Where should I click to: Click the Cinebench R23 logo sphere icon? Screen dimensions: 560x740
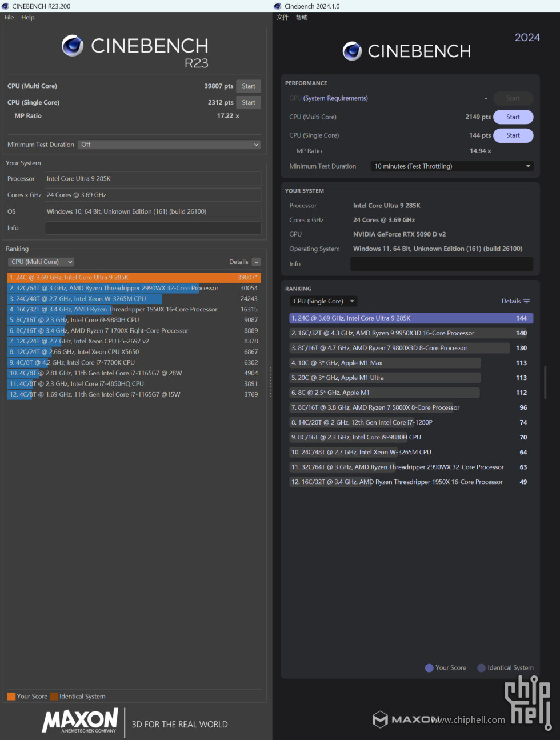(x=73, y=46)
